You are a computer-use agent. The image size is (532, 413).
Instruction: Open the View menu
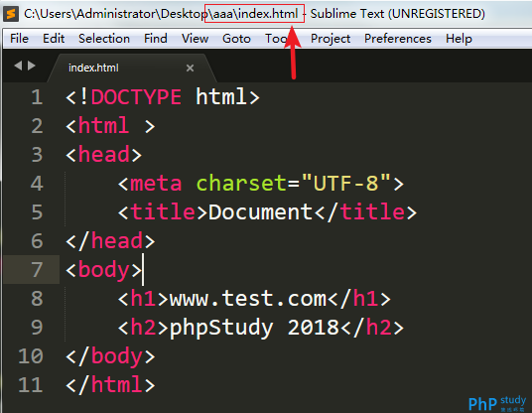click(196, 39)
